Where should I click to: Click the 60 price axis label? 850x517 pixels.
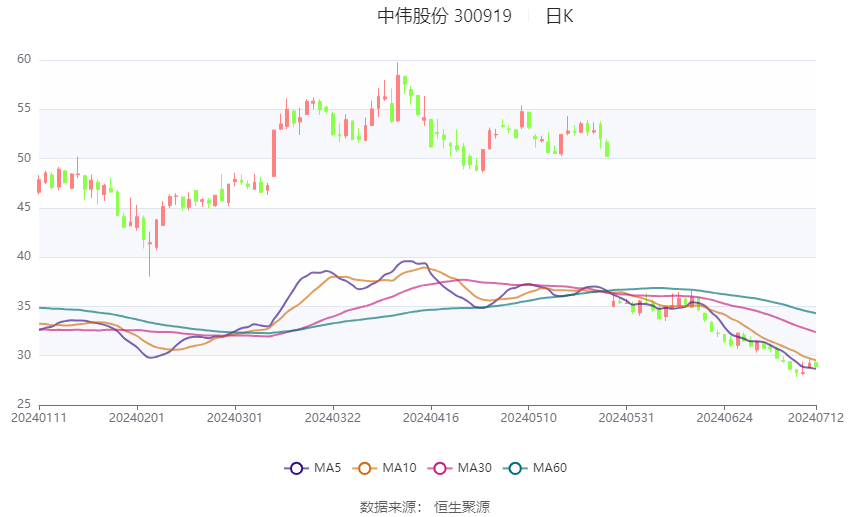click(24, 60)
